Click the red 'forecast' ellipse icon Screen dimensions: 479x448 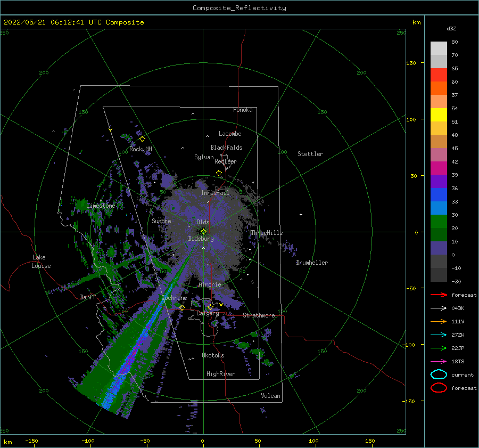click(x=439, y=388)
